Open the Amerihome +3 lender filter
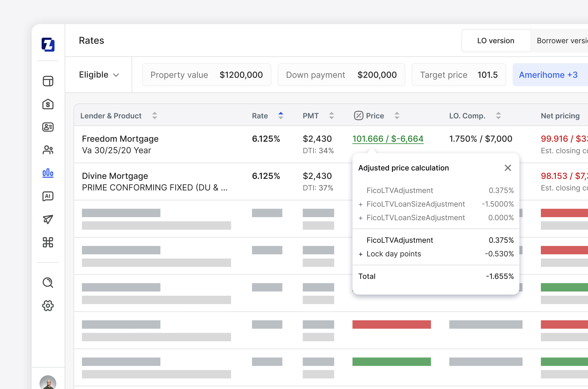 550,75
